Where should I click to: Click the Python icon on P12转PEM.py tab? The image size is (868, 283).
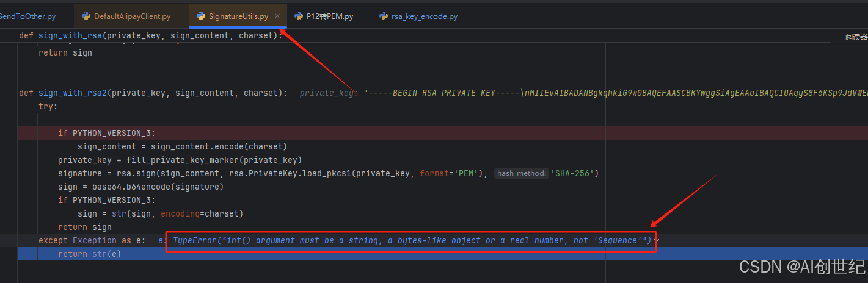299,16
